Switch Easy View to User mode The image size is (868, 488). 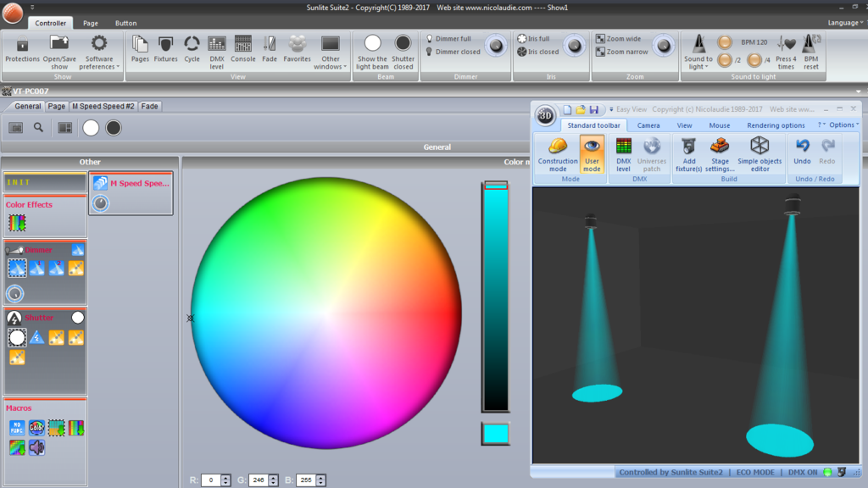point(591,154)
